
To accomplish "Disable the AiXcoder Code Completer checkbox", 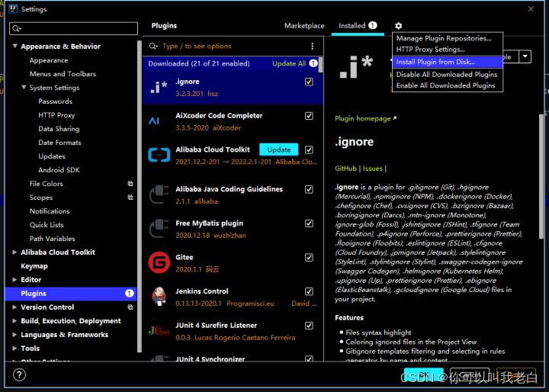I will 309,116.
